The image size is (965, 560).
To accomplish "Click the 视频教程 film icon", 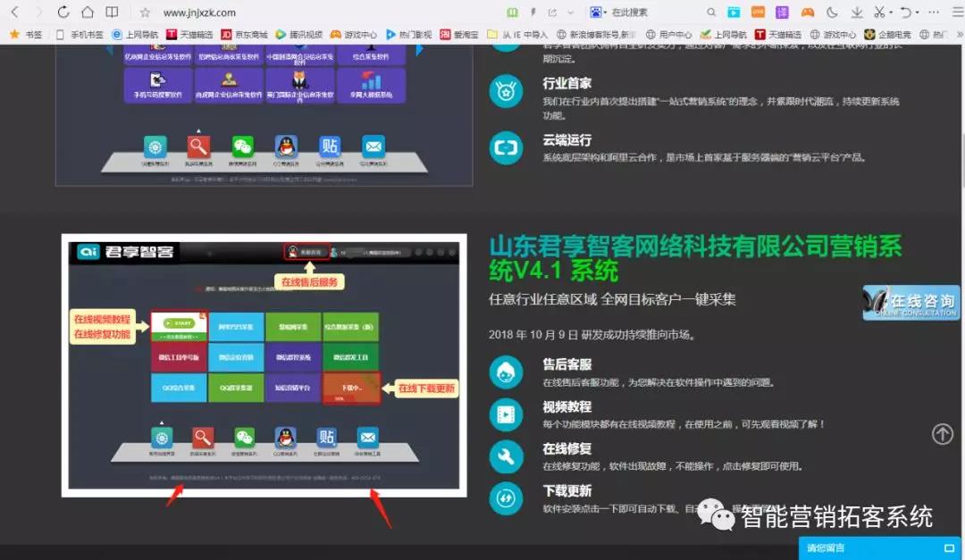I will tap(506, 414).
